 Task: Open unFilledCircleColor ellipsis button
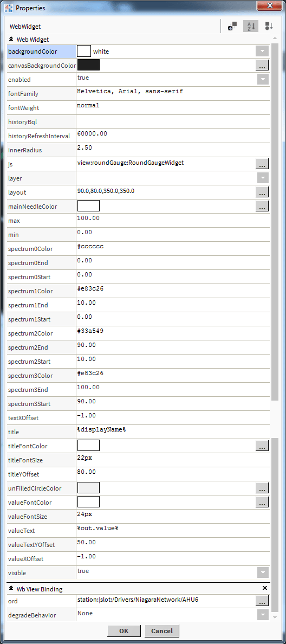coord(262,488)
